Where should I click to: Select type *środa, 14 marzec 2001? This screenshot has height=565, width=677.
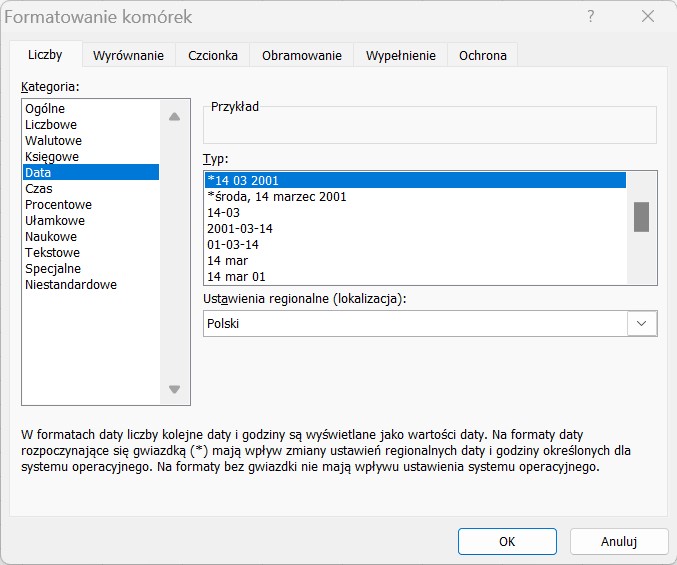click(x=415, y=197)
